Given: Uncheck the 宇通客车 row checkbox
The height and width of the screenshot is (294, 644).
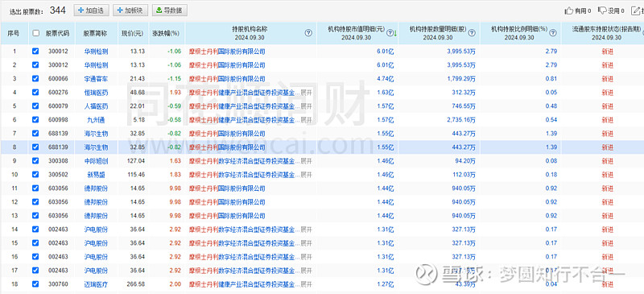Looking at the screenshot, I should pos(35,79).
